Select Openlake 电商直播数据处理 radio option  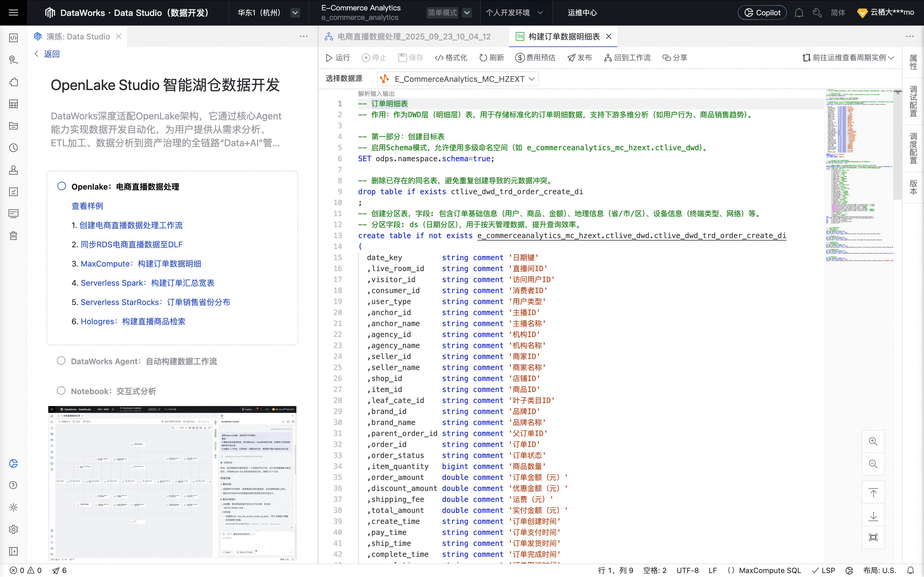pyautogui.click(x=61, y=186)
